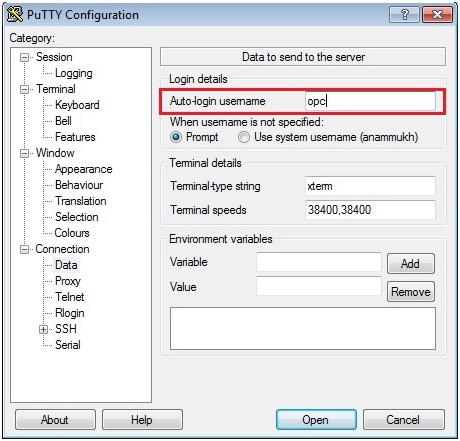Open the Connection category
The width and height of the screenshot is (460, 441).
(62, 249)
